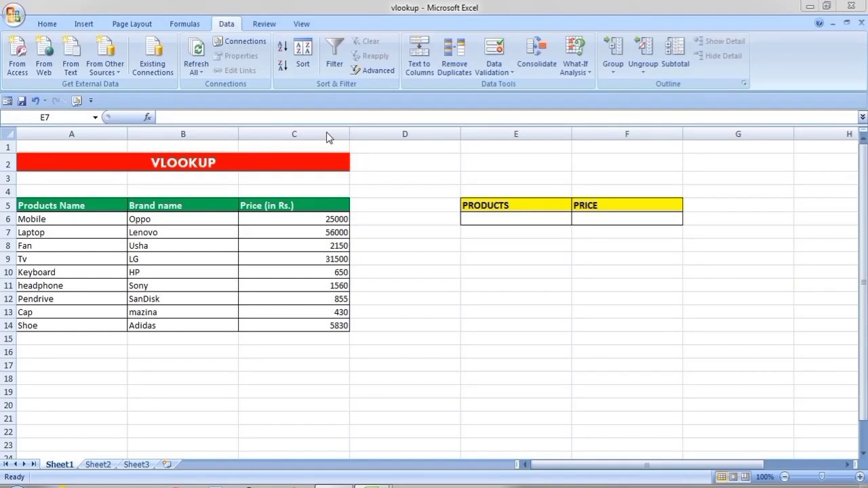Viewport: 868px width, 488px height.
Task: Open the Name Box dropdown arrow
Action: (95, 117)
